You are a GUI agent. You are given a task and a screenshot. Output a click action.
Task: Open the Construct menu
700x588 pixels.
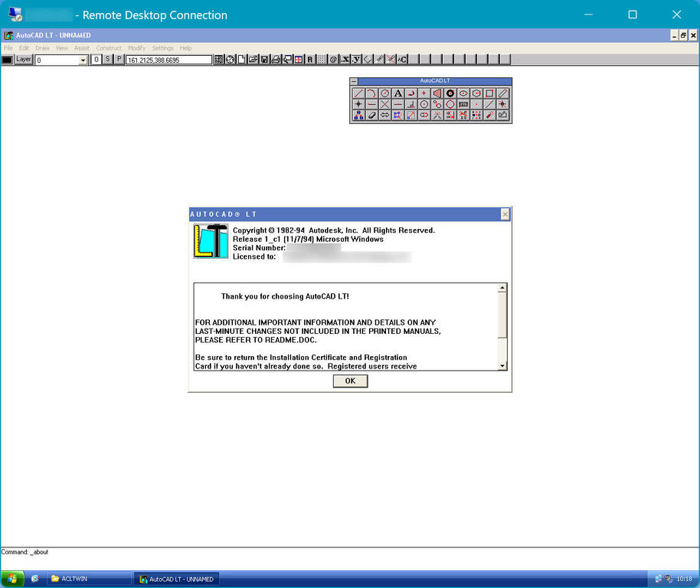click(x=109, y=47)
